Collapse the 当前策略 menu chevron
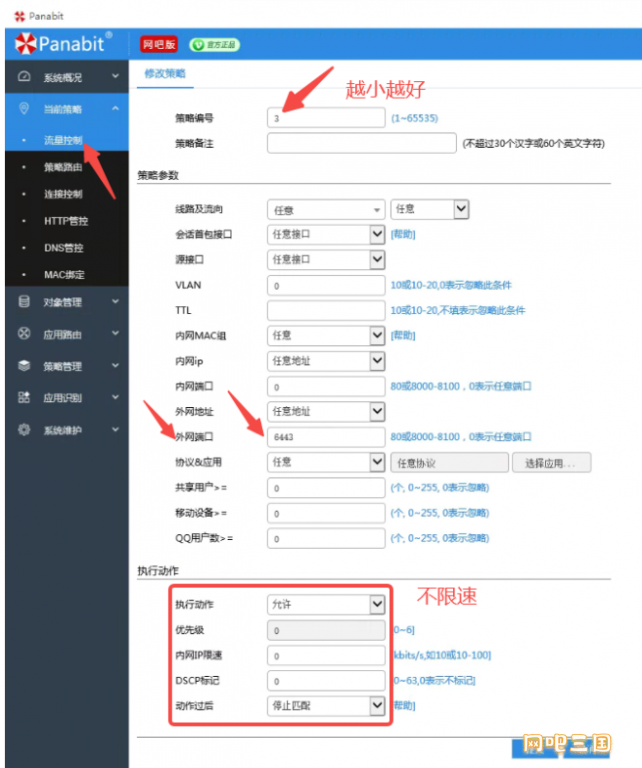The height and width of the screenshot is (768, 642). [x=115, y=108]
